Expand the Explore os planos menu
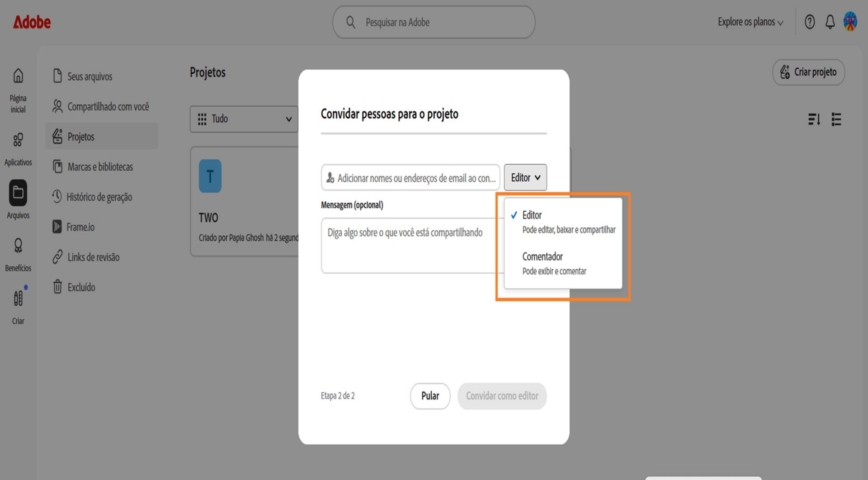Image resolution: width=868 pixels, height=480 pixels. point(750,22)
